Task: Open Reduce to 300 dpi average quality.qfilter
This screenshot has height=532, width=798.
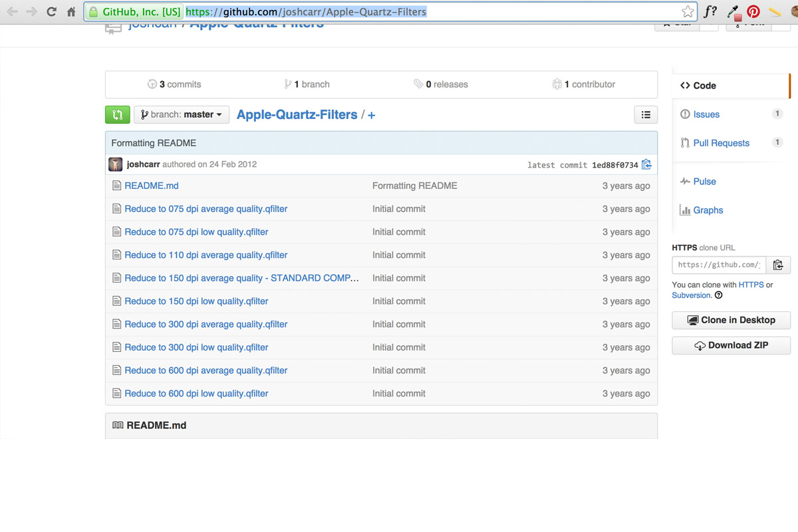Action: 206,325
